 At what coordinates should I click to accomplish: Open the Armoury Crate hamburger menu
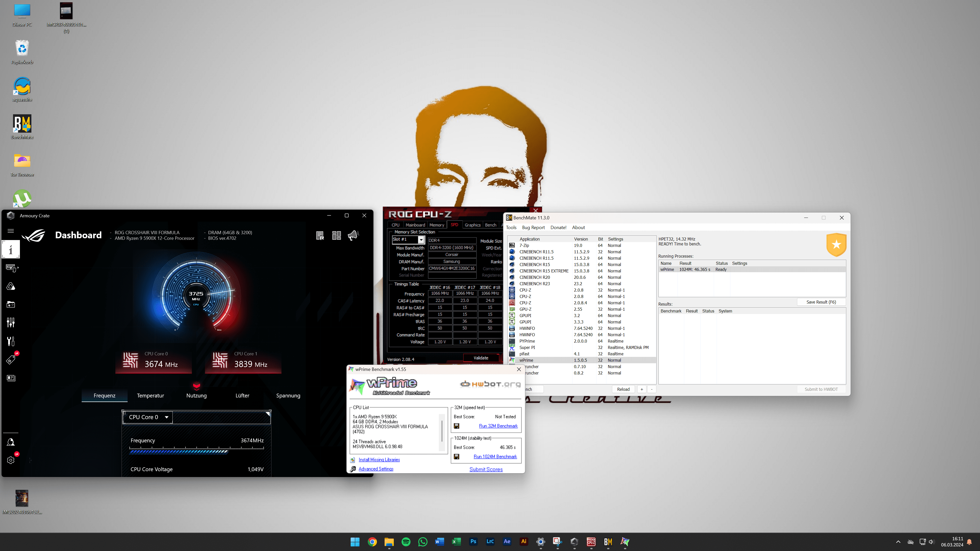(x=11, y=231)
